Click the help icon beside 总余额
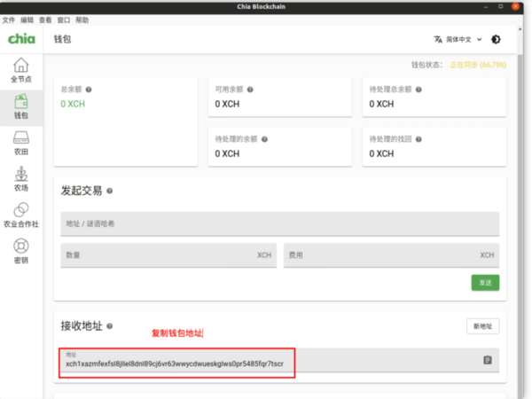Screen dimensions: 532x399 pos(89,90)
